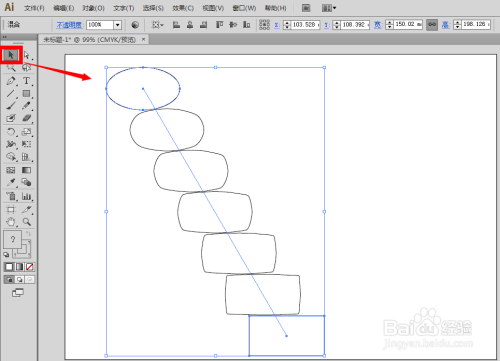Screen dimensions: 500x361
Task: Open the opacity 100% dropdown
Action: 117,25
